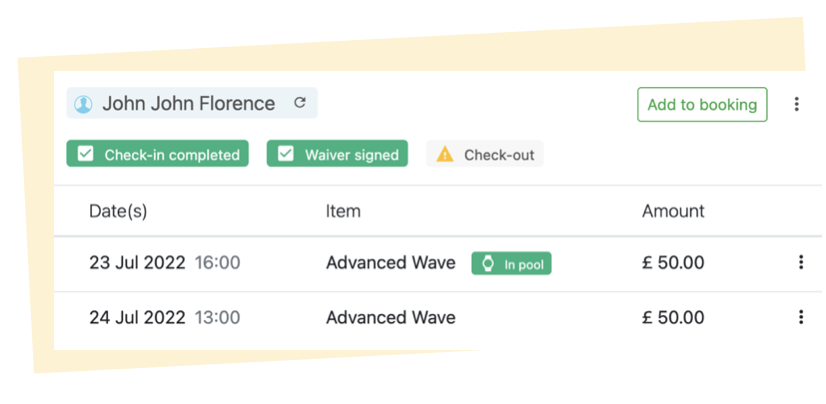Click the wristband icon in In pool badge
The height and width of the screenshot is (404, 826).
pos(488,263)
